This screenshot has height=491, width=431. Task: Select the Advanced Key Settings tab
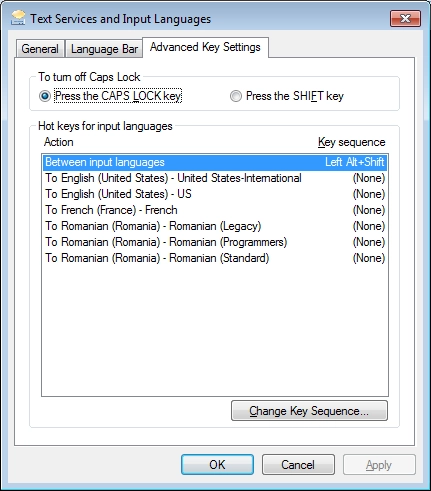coord(205,47)
